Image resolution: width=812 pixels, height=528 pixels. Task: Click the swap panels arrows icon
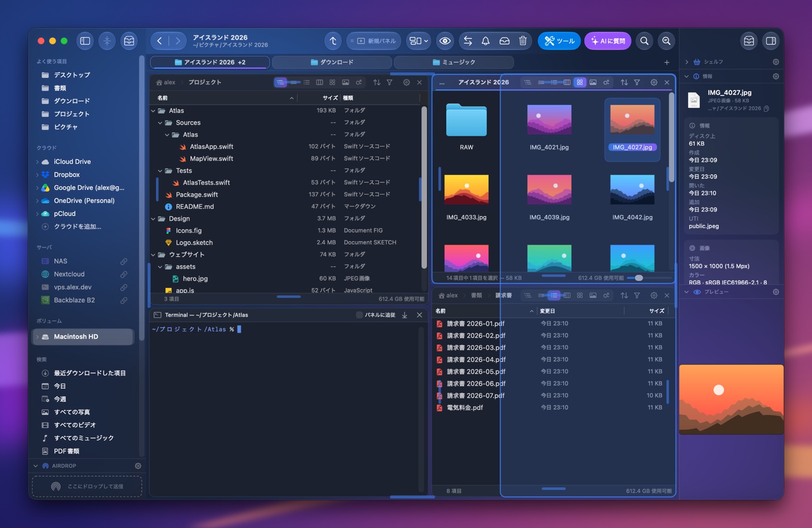point(468,41)
